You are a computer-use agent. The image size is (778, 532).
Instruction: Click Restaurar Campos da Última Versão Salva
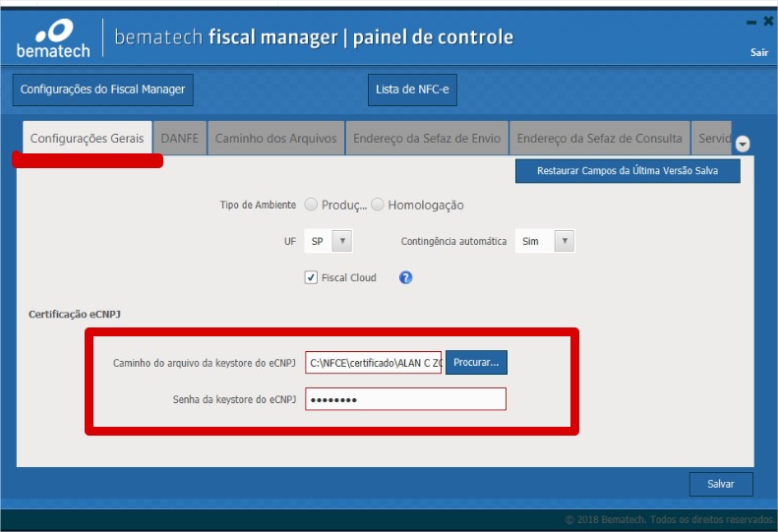coord(628,171)
